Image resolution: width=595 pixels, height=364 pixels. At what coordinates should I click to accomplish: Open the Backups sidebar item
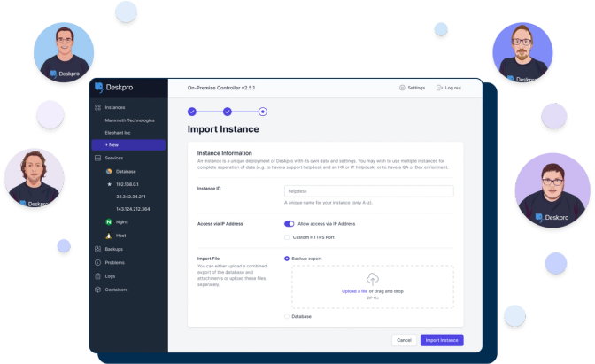coord(113,249)
